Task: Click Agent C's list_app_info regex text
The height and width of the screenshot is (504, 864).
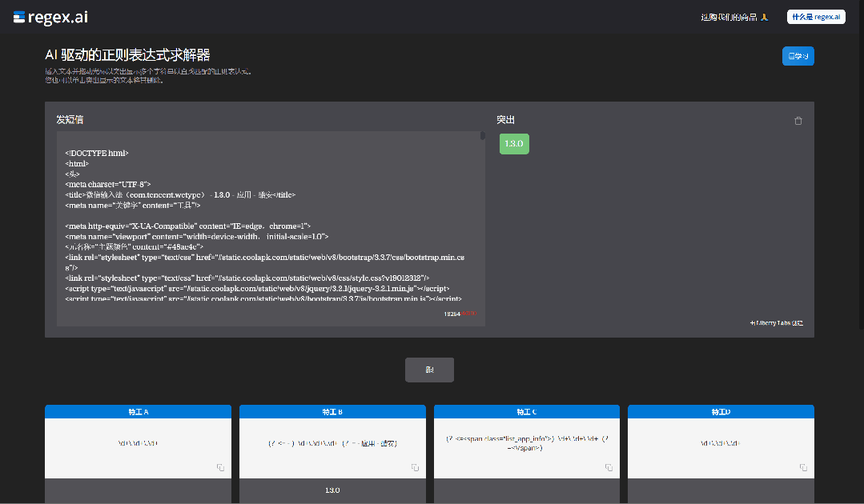Action: [x=527, y=443]
